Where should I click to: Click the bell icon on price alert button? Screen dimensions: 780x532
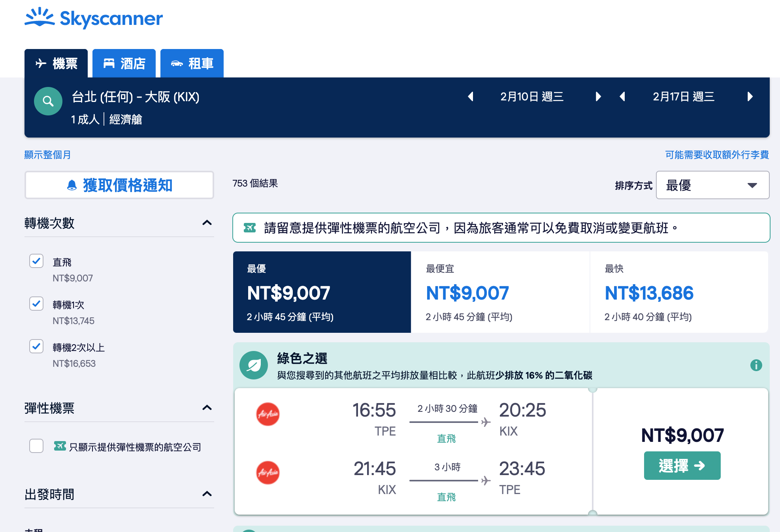(72, 185)
